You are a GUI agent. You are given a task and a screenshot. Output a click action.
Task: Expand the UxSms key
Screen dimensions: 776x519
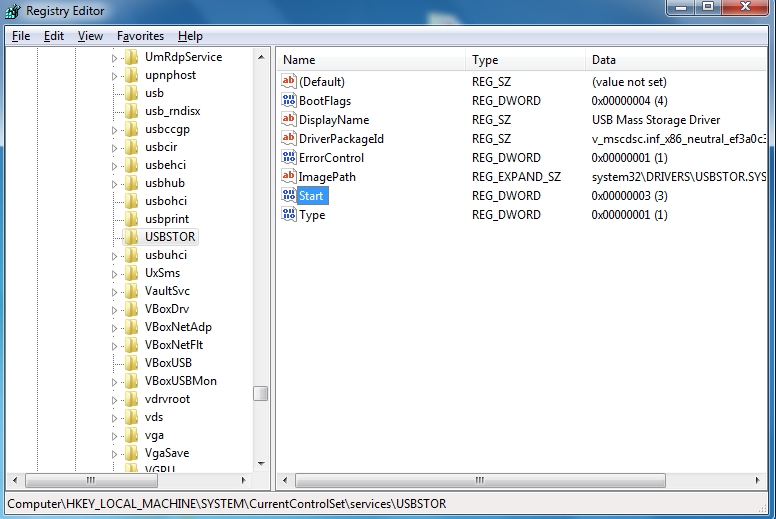point(114,274)
